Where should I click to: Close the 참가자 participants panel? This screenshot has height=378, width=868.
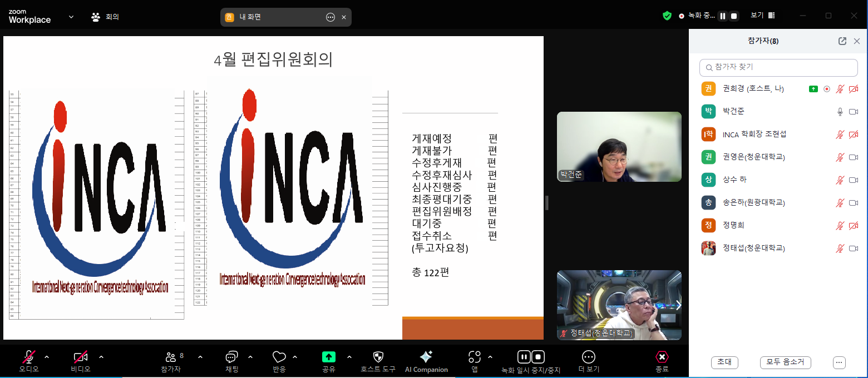[x=857, y=41]
